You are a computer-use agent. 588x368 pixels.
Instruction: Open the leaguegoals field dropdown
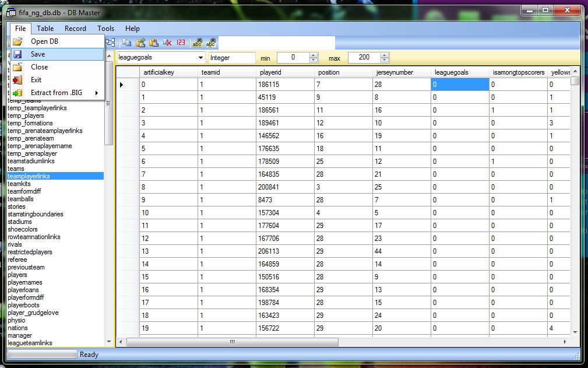(x=201, y=58)
